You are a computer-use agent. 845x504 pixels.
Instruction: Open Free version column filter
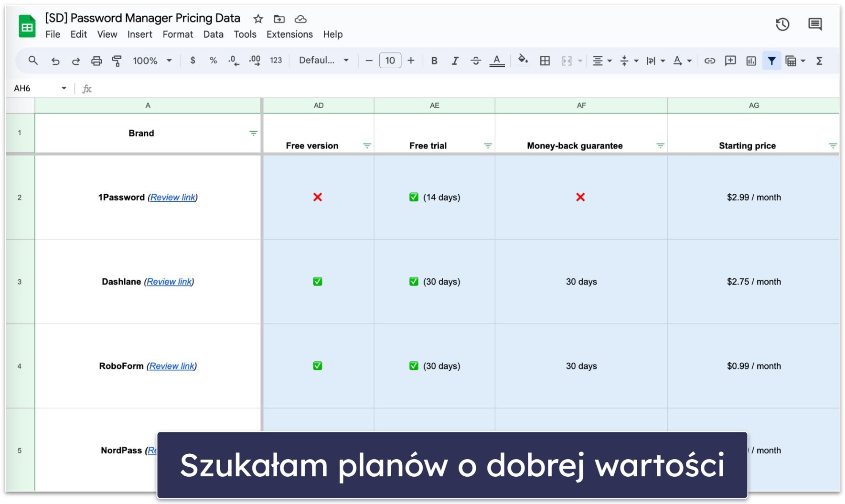point(367,146)
